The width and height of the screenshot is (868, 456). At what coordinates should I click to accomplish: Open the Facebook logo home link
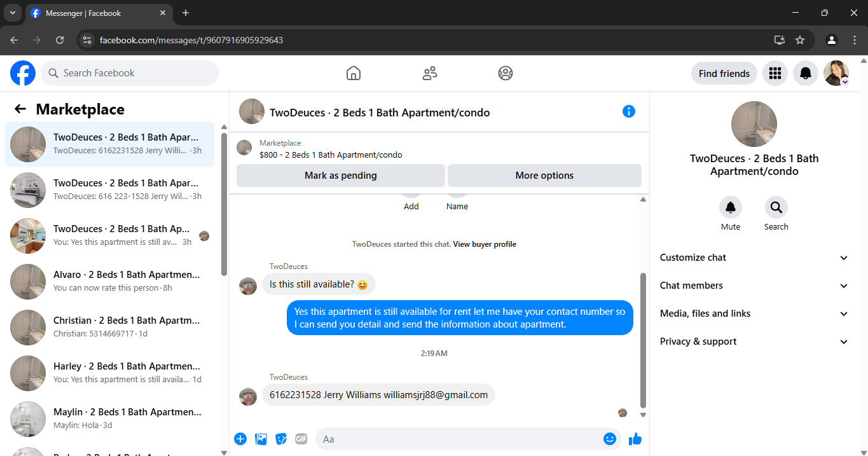coord(23,73)
